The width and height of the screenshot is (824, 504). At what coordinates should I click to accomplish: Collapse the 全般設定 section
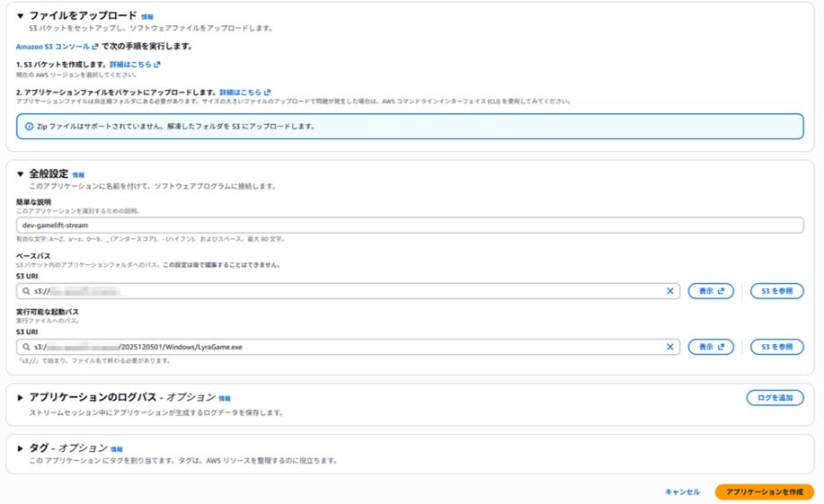(x=21, y=173)
